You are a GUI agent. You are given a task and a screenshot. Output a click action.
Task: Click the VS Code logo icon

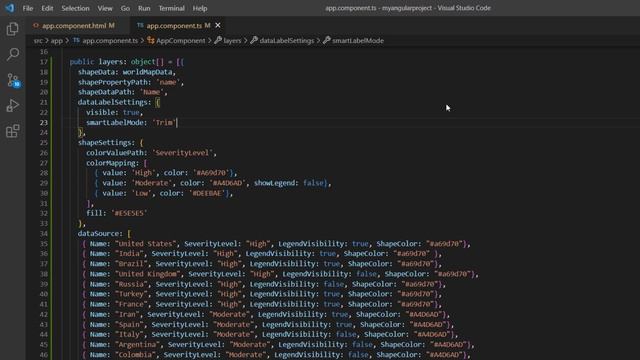pyautogui.click(x=9, y=8)
